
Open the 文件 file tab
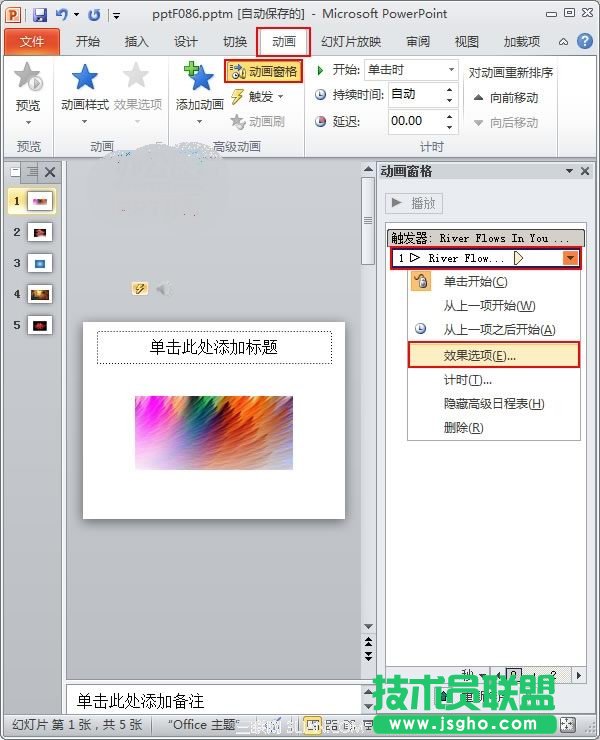[32, 42]
